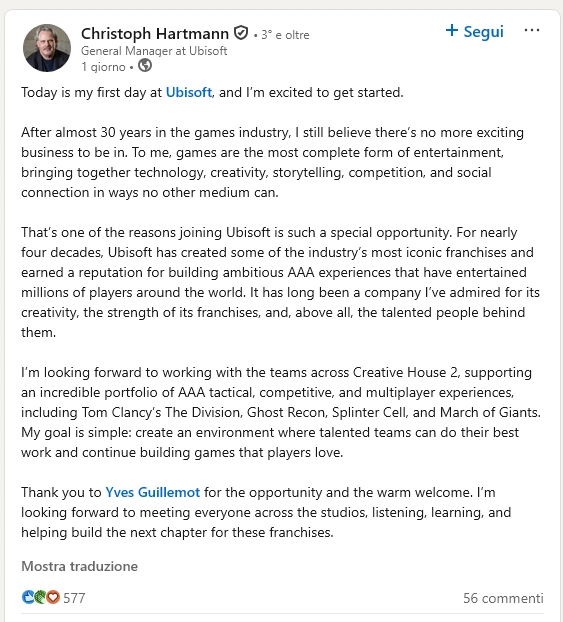The width and height of the screenshot is (563, 622).
Task: Click the green celebrate reaction icon
Action: 40,597
